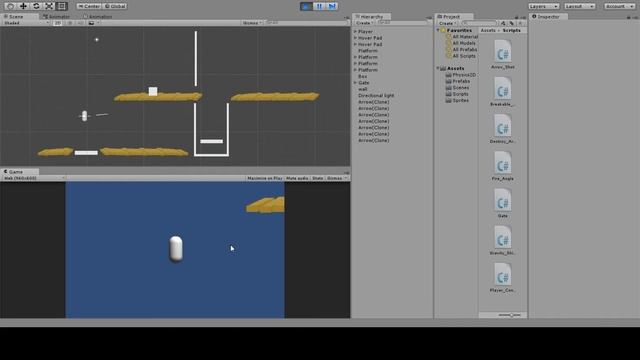Select the Gate script icon
Screen dimensions: 640x360
[x=502, y=200]
